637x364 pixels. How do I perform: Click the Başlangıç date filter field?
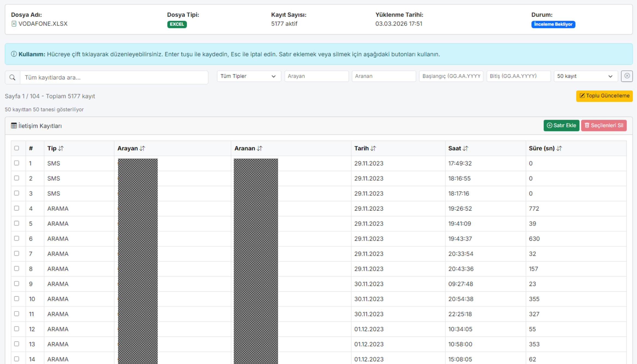point(451,76)
